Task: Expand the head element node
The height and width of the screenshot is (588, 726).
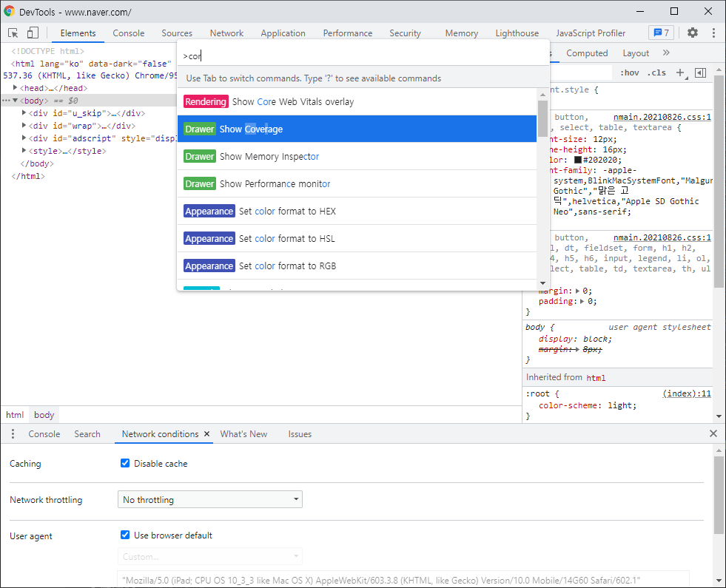Action: (x=16, y=87)
